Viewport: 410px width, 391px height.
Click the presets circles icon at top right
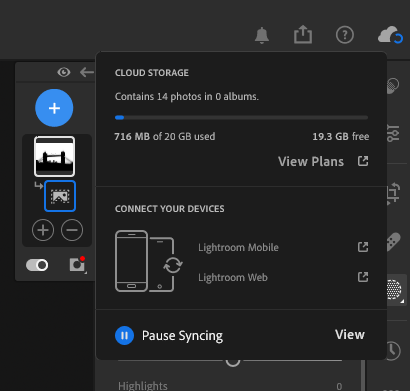(393, 86)
